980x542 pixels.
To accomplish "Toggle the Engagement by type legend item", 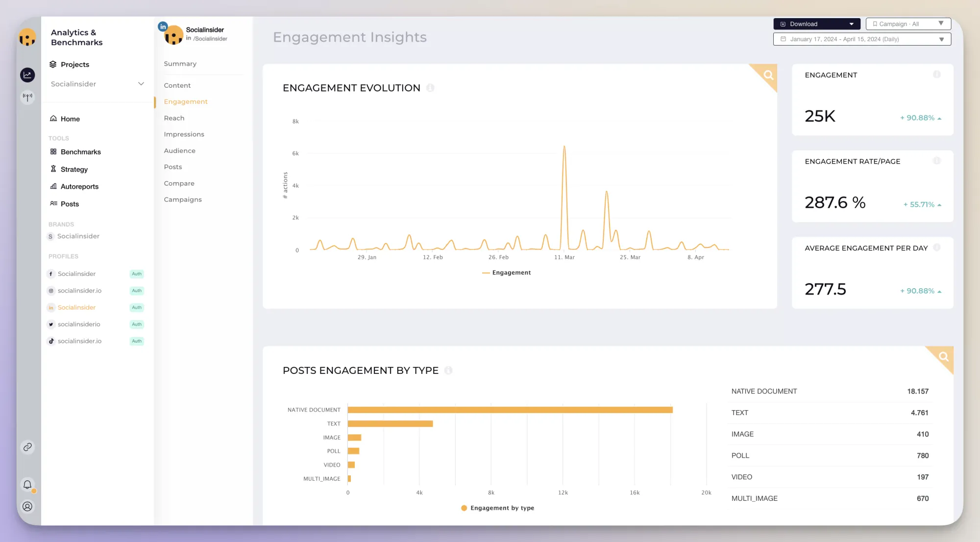I will click(497, 508).
